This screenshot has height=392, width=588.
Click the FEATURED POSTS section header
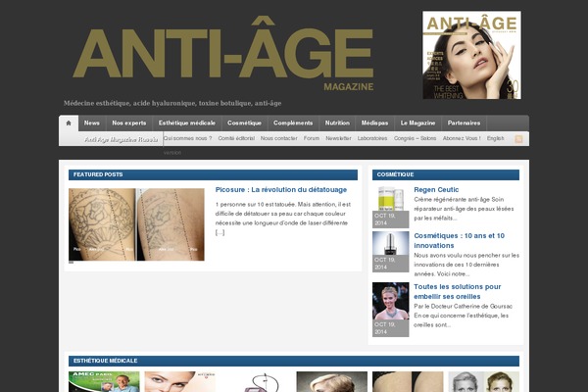213,174
